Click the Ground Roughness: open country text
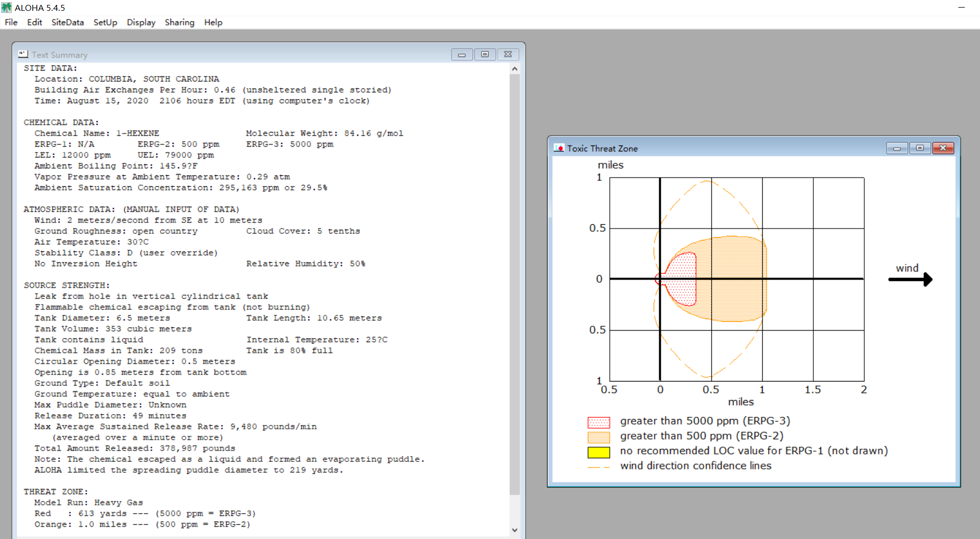Image resolution: width=980 pixels, height=539 pixels. pos(116,231)
